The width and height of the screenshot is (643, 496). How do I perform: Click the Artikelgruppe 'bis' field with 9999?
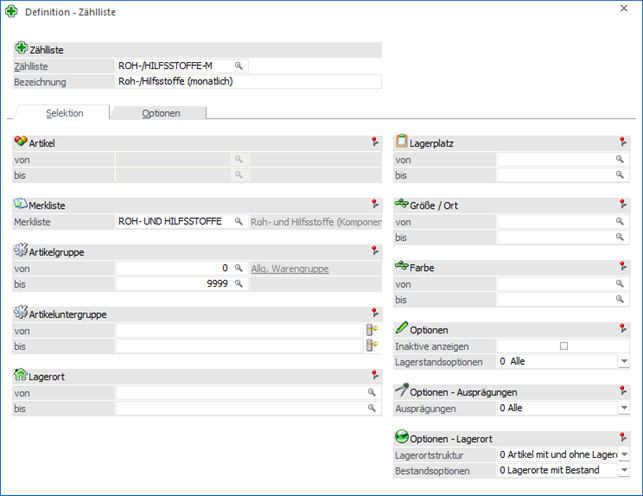point(174,284)
